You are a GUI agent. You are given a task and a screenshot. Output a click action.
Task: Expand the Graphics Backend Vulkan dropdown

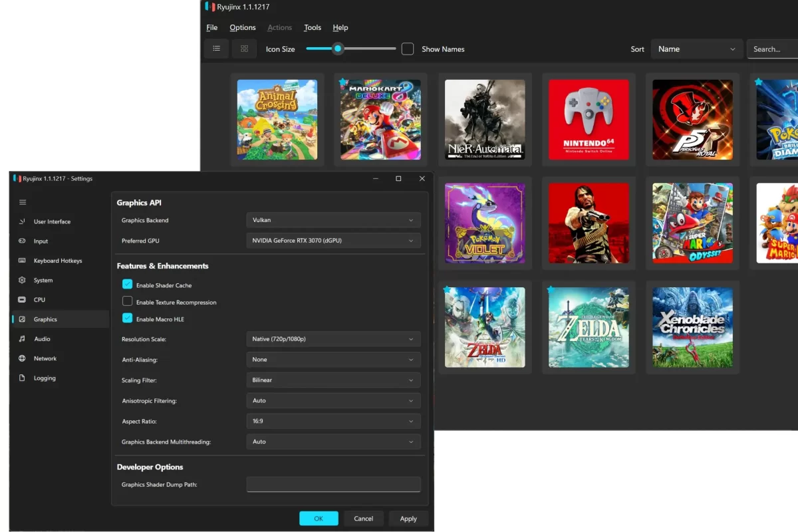[x=333, y=220]
